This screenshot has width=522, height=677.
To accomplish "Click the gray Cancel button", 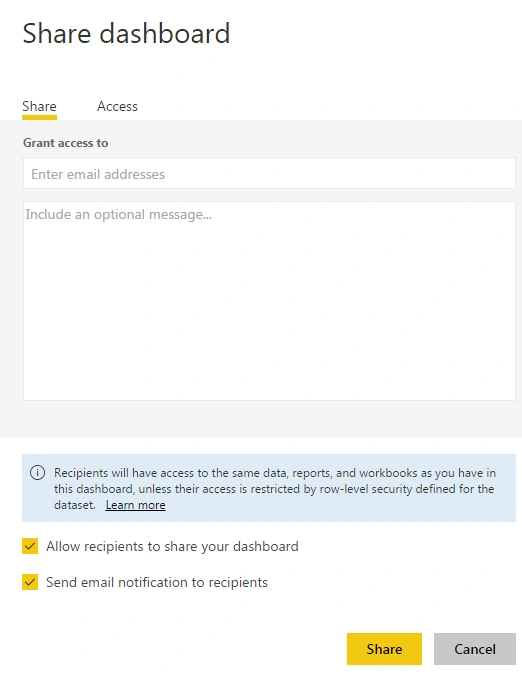I will pyautogui.click(x=475, y=649).
